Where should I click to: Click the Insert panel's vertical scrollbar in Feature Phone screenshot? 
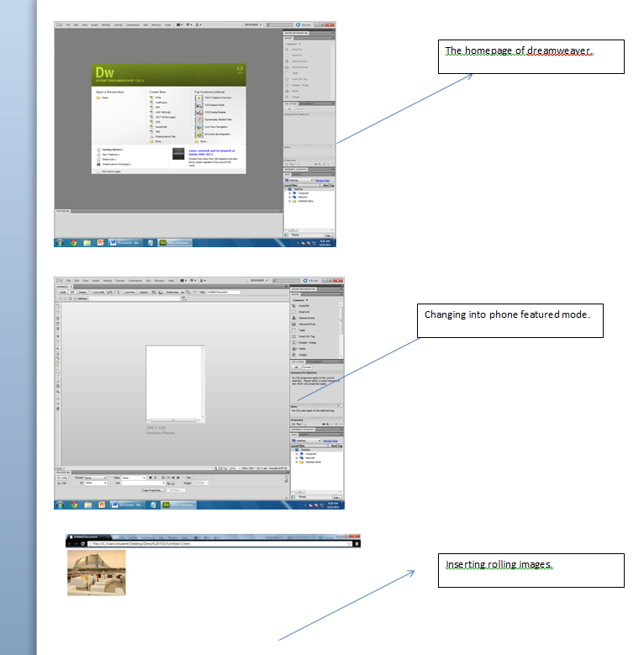pos(341,330)
